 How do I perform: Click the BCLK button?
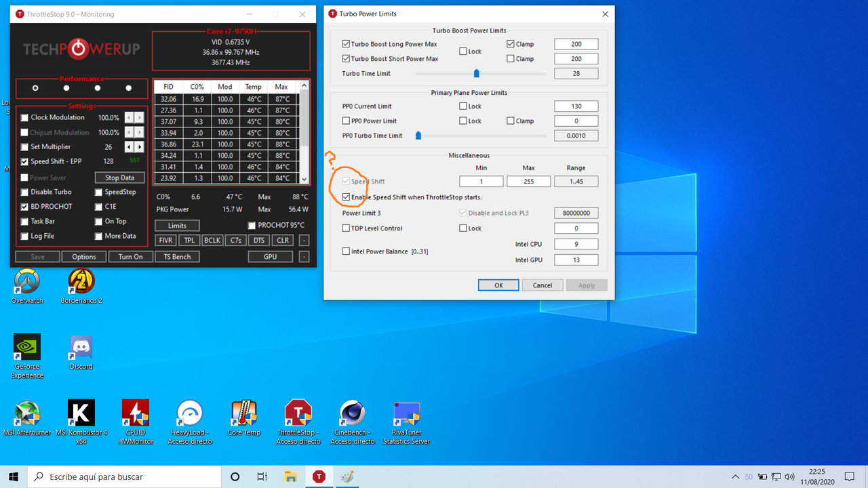pos(212,241)
